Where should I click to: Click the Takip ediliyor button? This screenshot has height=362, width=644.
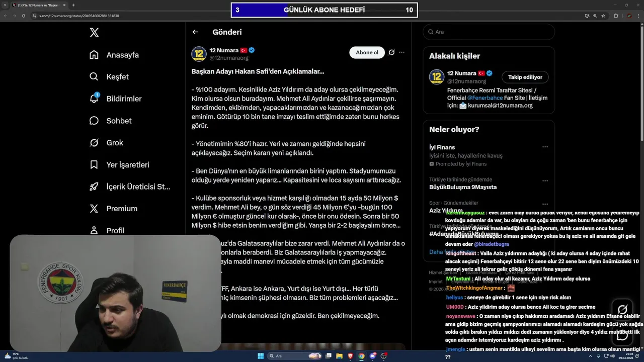click(x=525, y=77)
